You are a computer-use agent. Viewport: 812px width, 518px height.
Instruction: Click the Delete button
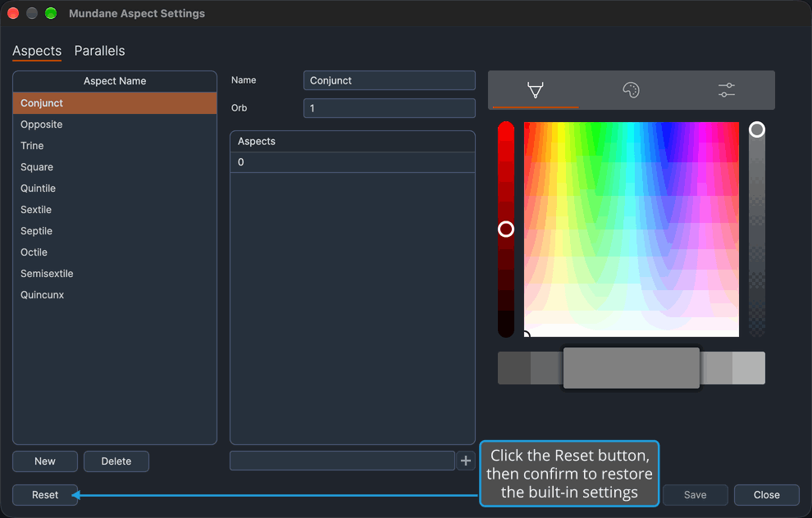pos(116,461)
